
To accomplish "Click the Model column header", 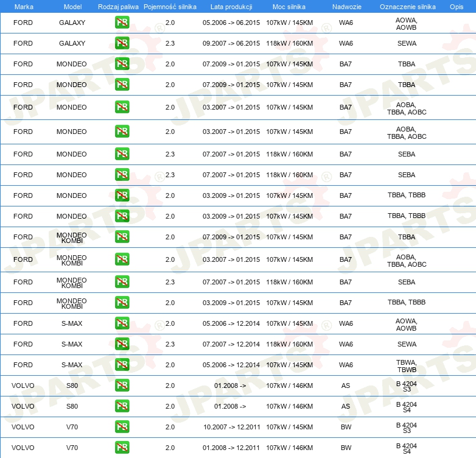I will tap(72, 7).
